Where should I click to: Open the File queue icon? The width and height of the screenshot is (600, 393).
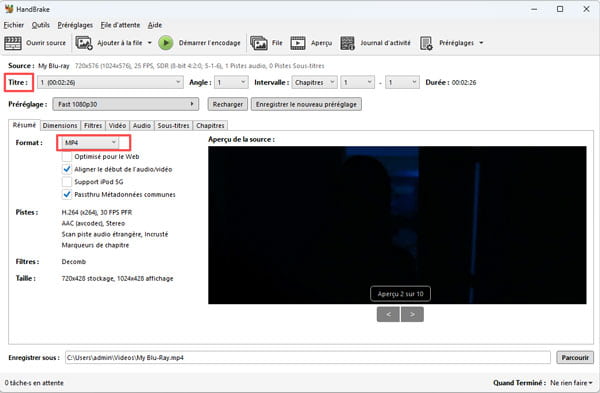tap(259, 43)
